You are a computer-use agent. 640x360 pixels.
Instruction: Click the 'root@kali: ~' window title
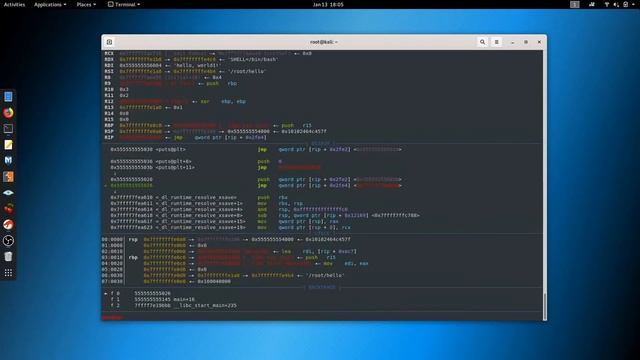click(324, 42)
